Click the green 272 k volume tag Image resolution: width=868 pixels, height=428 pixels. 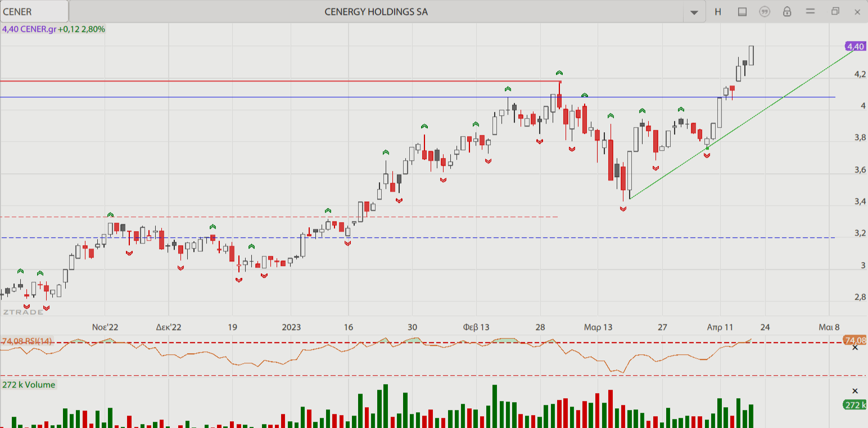coord(855,405)
